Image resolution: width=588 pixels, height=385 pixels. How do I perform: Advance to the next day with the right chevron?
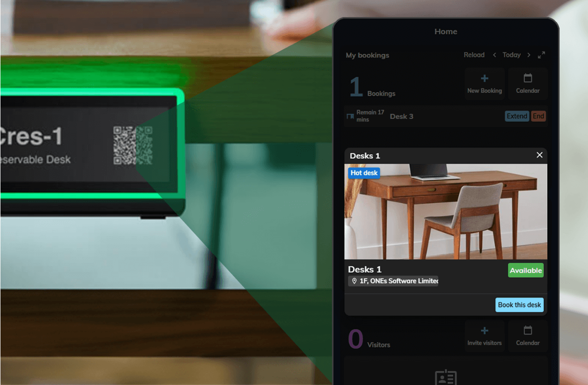(529, 55)
